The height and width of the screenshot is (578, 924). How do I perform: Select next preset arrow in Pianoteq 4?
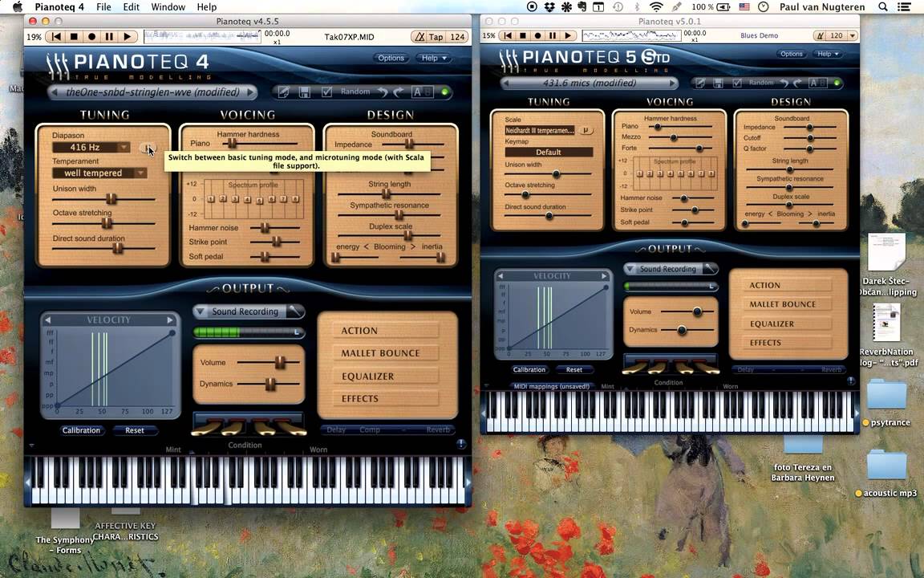pos(250,92)
